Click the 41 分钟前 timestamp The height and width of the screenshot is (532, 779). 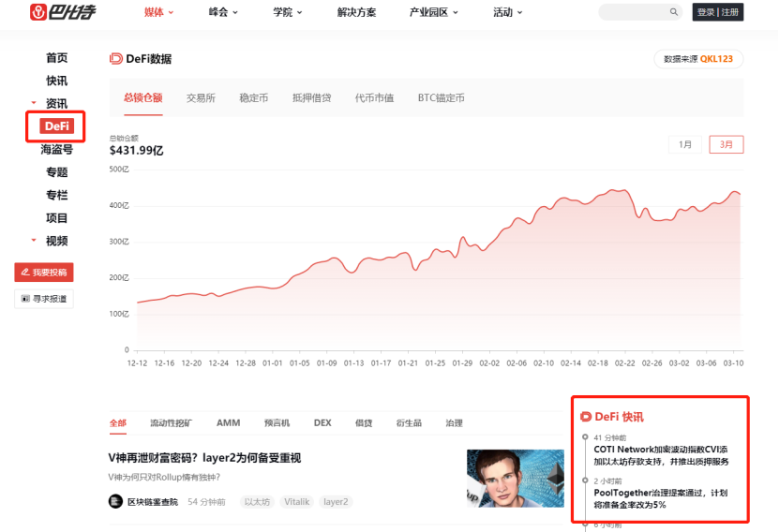click(609, 437)
